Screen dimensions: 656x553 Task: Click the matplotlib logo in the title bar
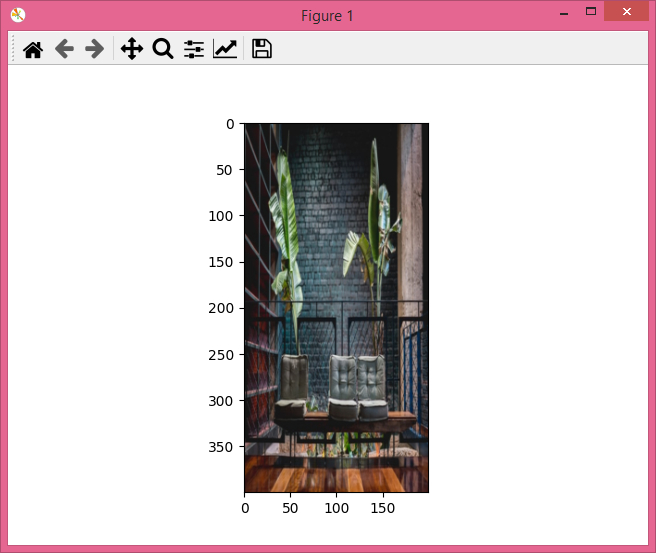coord(18,15)
